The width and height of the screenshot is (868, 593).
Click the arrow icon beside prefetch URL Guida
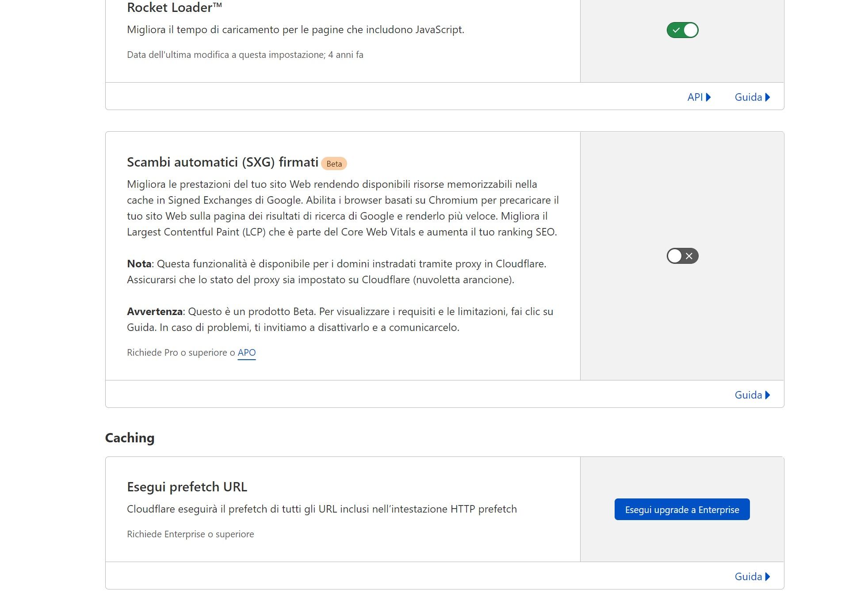click(768, 577)
